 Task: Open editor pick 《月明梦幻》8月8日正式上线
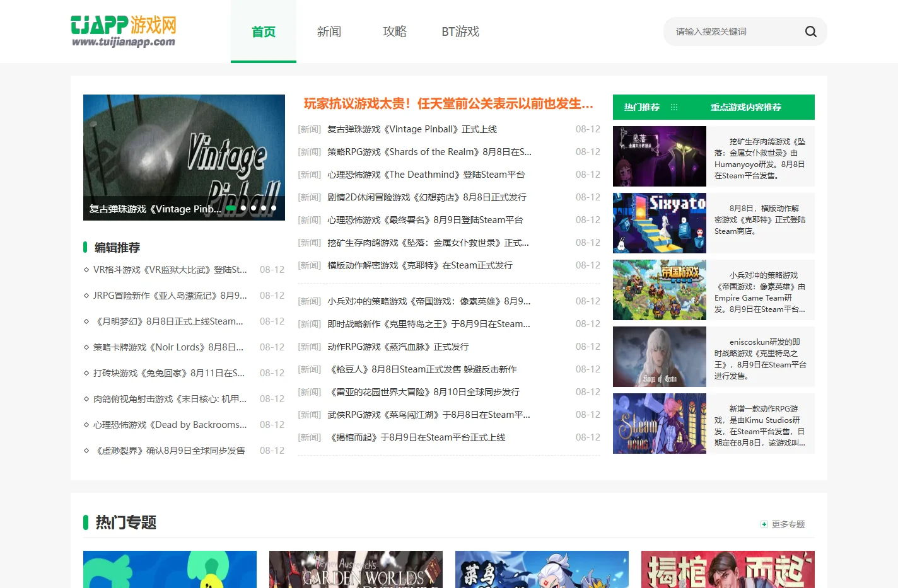(x=168, y=321)
